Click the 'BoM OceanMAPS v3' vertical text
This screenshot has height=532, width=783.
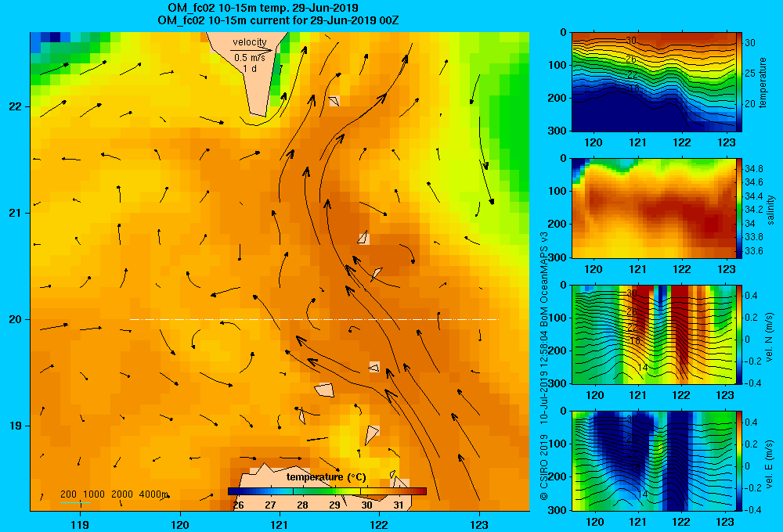(x=544, y=279)
